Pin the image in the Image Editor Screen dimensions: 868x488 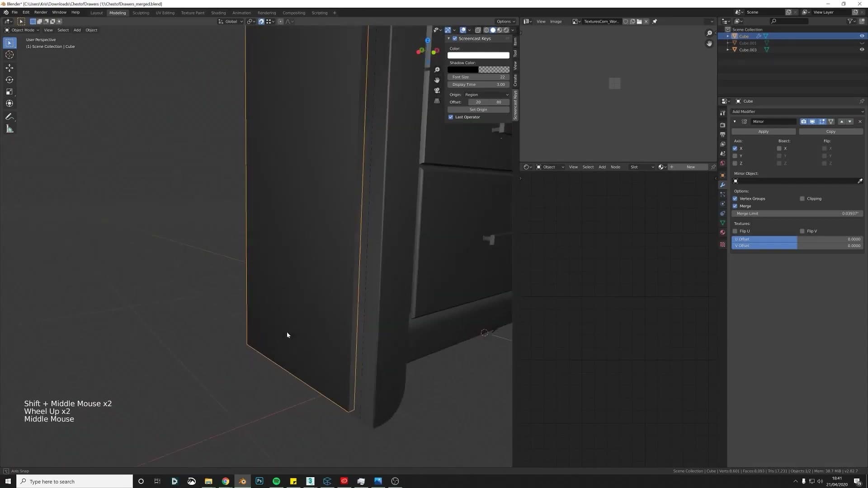click(x=655, y=21)
